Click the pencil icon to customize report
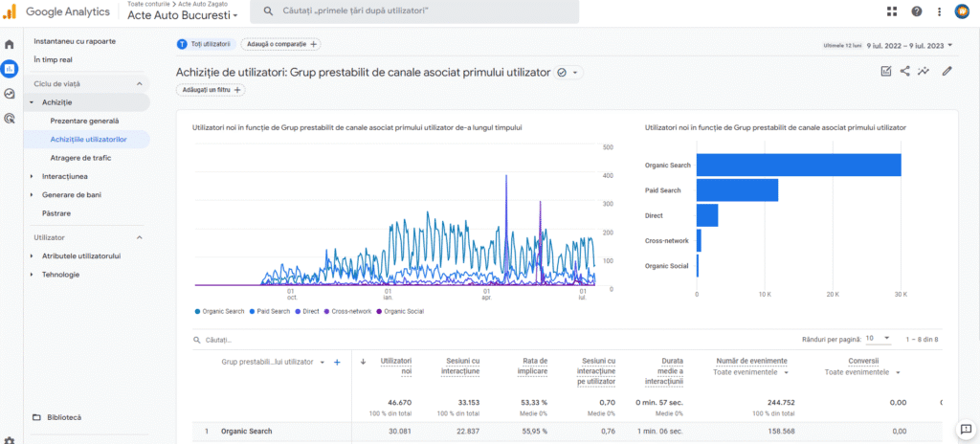Viewport: 980px width, 444px height. tap(947, 71)
